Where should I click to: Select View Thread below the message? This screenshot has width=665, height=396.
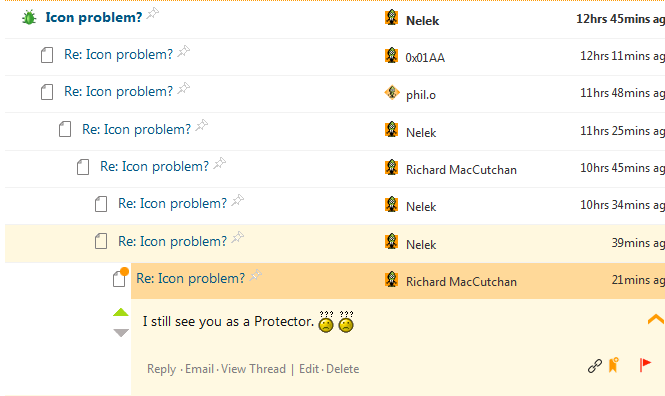pos(253,369)
